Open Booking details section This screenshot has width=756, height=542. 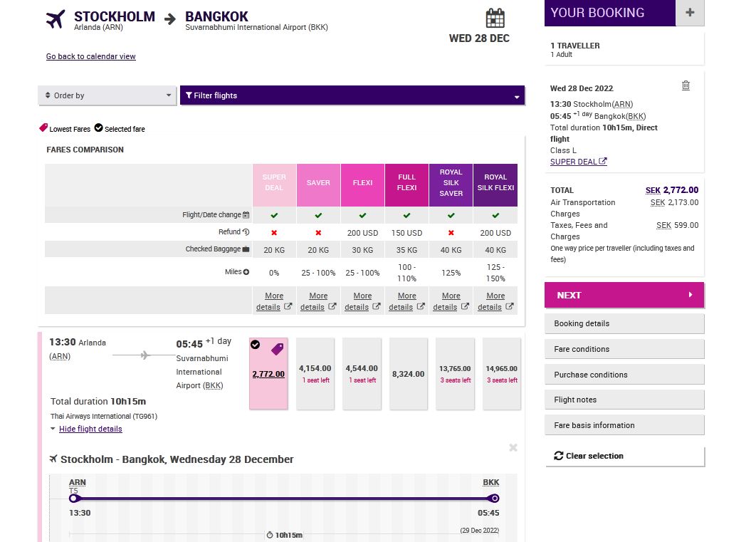coord(624,323)
